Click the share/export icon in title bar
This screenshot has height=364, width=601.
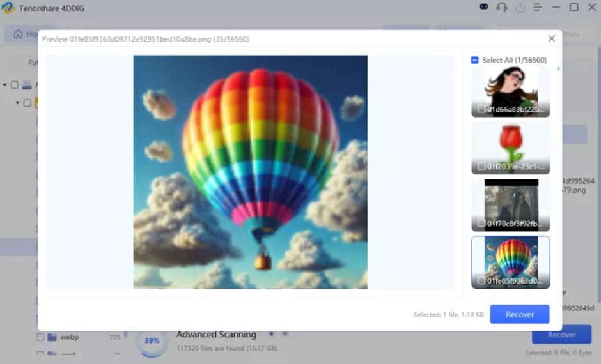point(520,8)
